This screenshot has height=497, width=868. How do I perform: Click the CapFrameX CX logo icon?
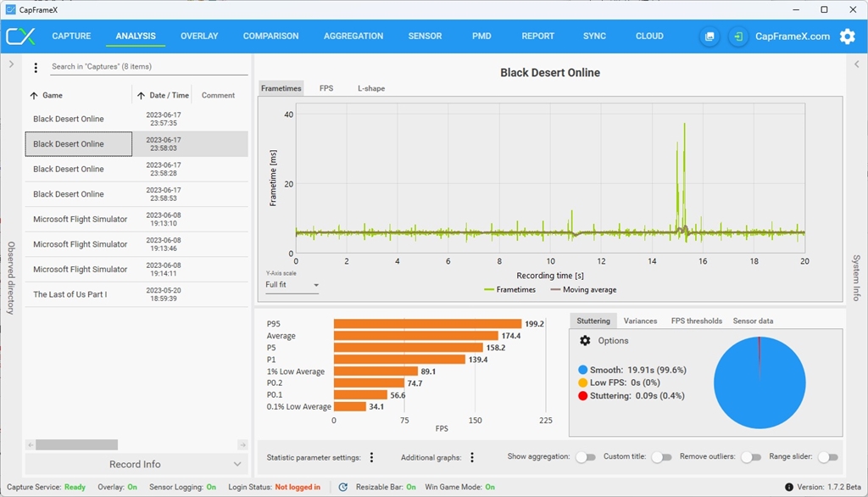click(20, 36)
